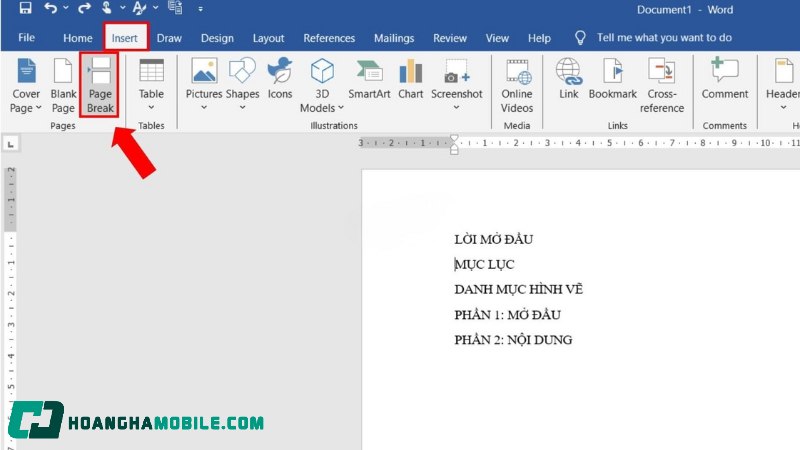This screenshot has height=450, width=800.
Task: Open the File tab
Action: (27, 38)
